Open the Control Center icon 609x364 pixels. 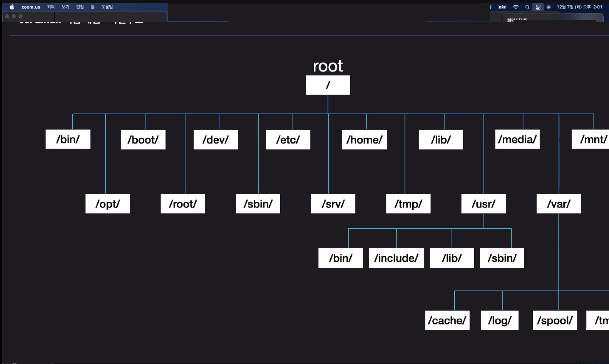coord(538,7)
